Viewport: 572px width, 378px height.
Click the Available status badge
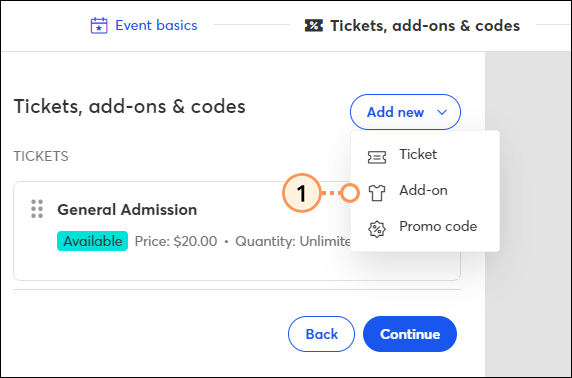click(92, 241)
